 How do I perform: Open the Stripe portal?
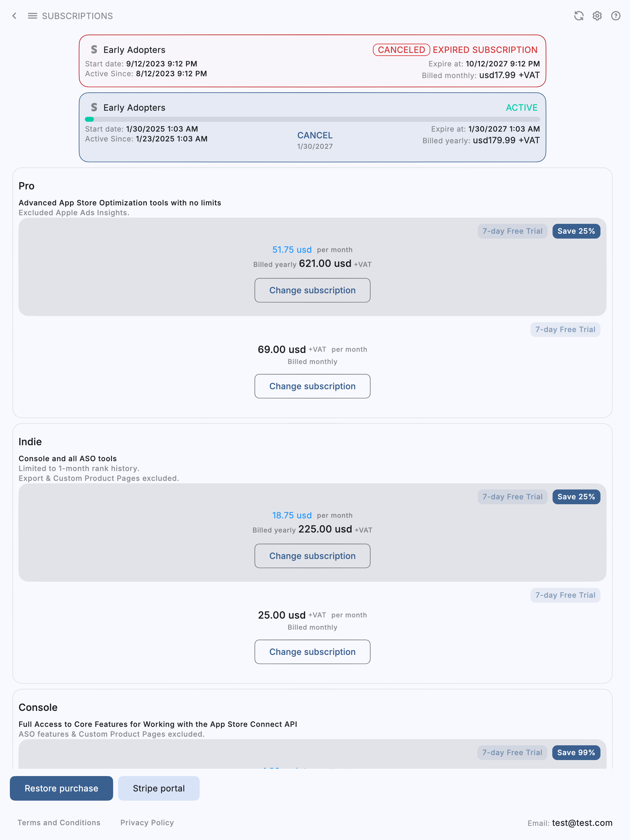(x=159, y=788)
